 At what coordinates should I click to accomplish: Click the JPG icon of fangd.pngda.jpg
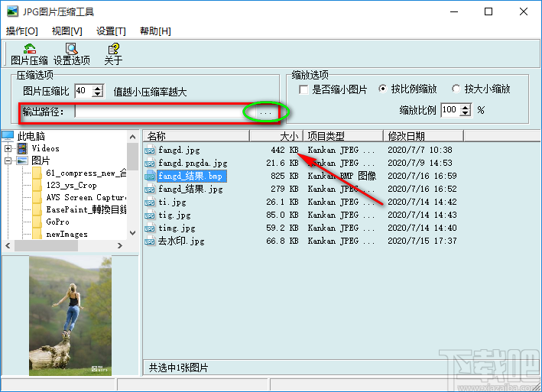(150, 163)
